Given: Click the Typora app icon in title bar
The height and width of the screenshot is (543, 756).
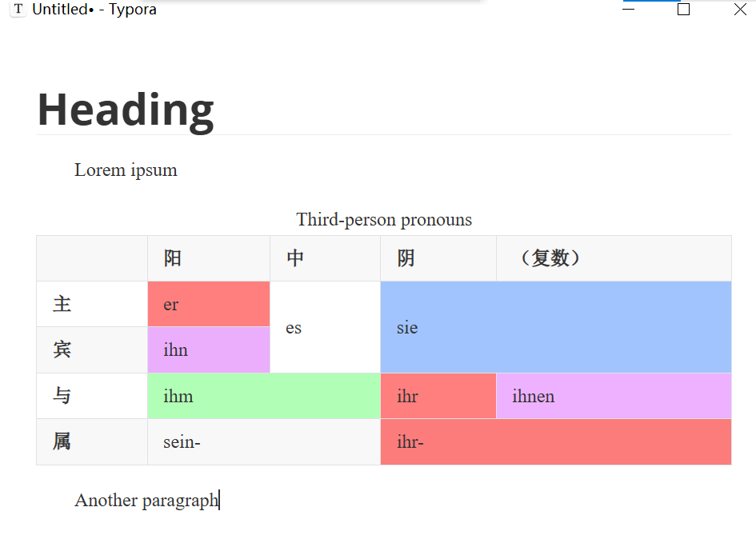Looking at the screenshot, I should click(x=18, y=10).
